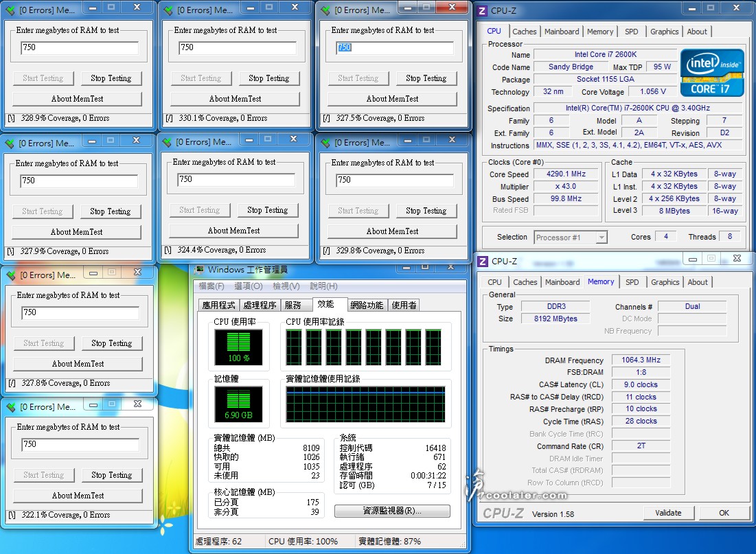Switch to 使用者 tab in Task Manager
Image resolution: width=756 pixels, height=554 pixels.
pyautogui.click(x=404, y=305)
